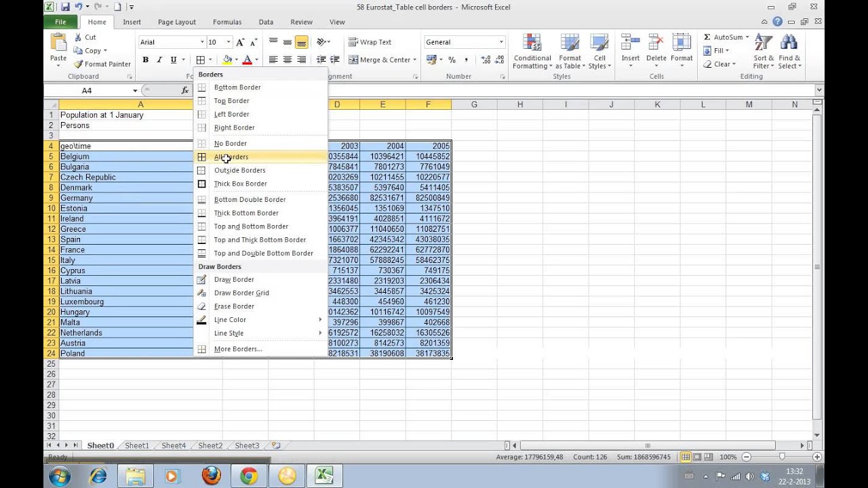
Task: Click the Insert Worksheet tab icon
Action: point(275,445)
